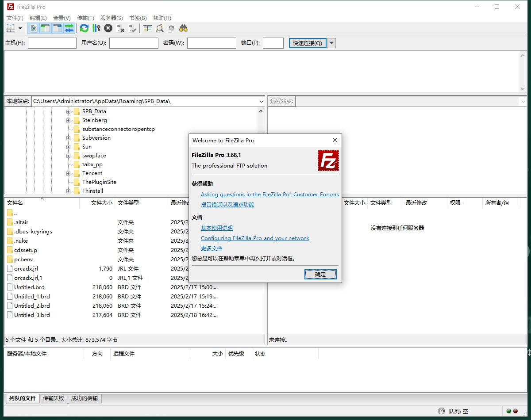Switch to the 列队的文件 tab

point(22,398)
